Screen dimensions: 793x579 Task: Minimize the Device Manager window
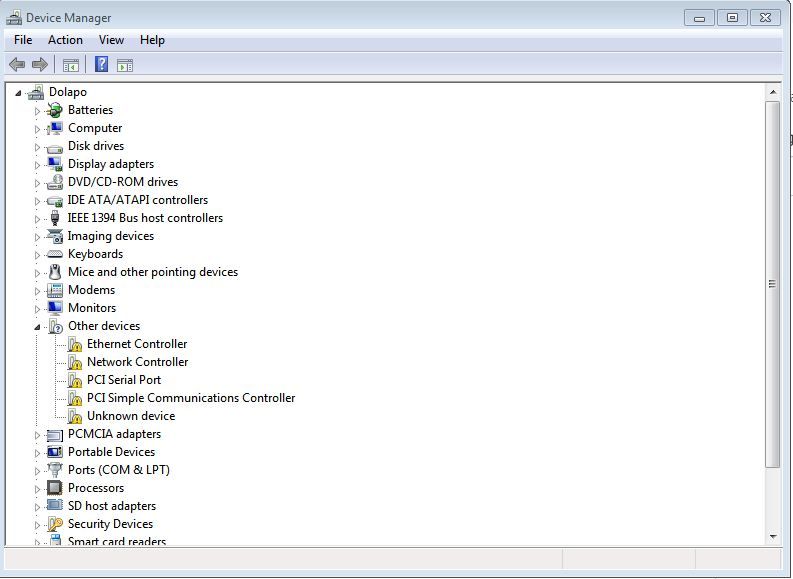pos(699,18)
